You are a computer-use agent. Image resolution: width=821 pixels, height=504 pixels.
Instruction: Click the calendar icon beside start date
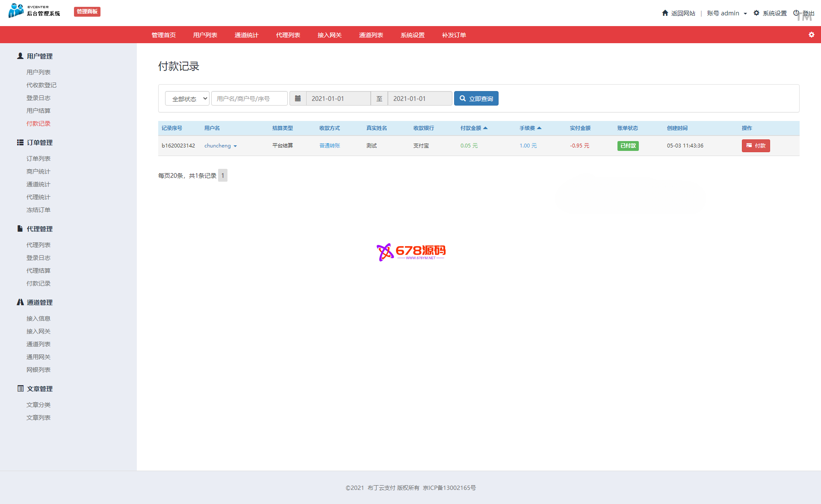[298, 98]
